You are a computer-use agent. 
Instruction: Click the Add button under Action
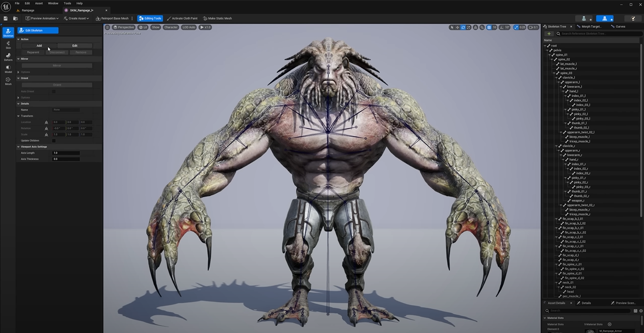coord(39,46)
